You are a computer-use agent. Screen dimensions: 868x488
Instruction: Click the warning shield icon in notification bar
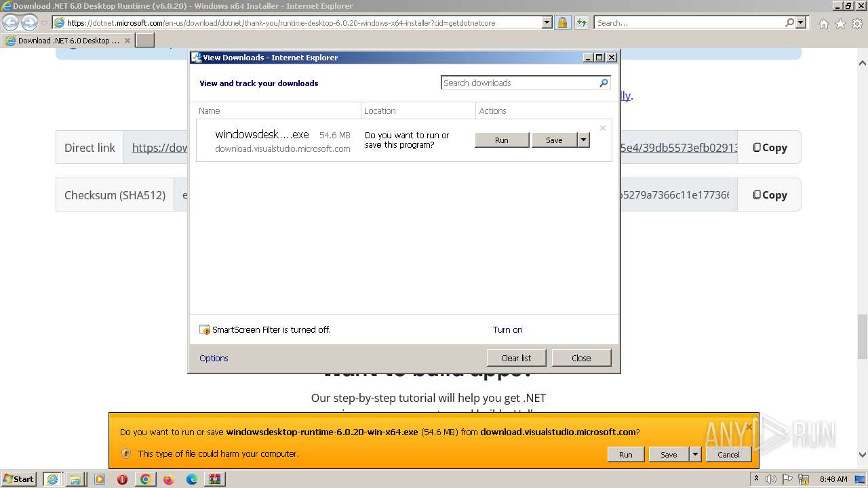coord(125,453)
